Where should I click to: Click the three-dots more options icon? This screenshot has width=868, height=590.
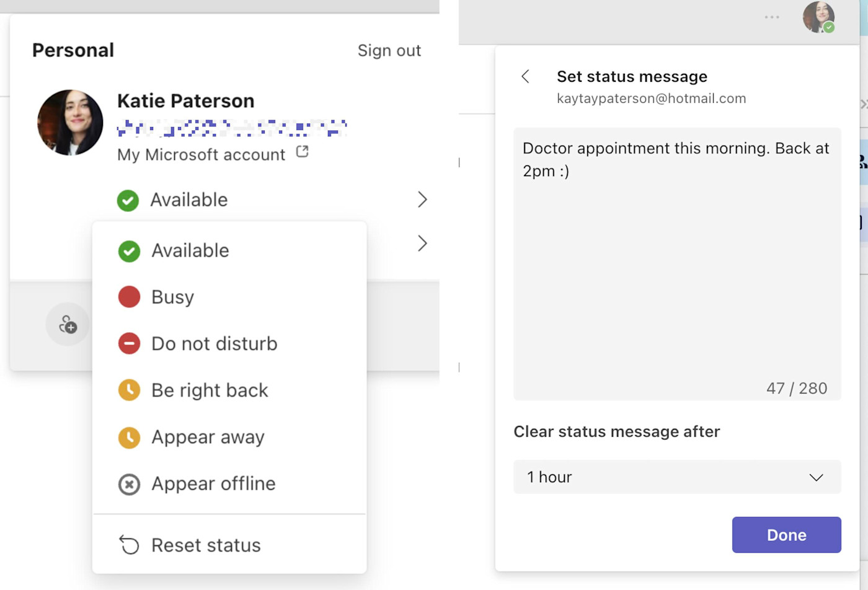coord(772,17)
